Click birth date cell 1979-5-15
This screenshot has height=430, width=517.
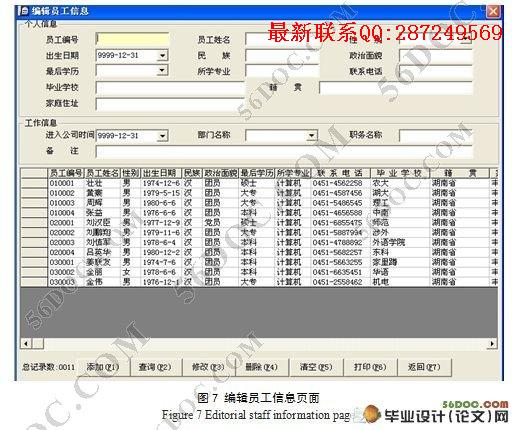[161, 193]
